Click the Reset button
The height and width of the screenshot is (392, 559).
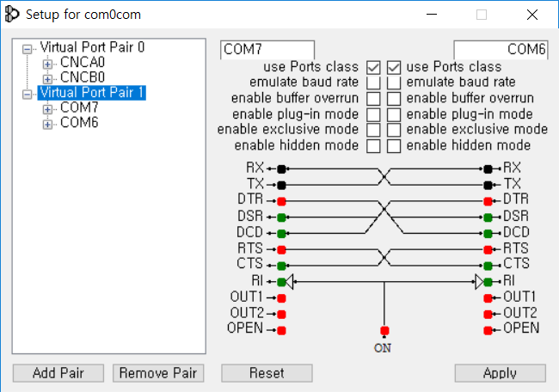point(267,373)
